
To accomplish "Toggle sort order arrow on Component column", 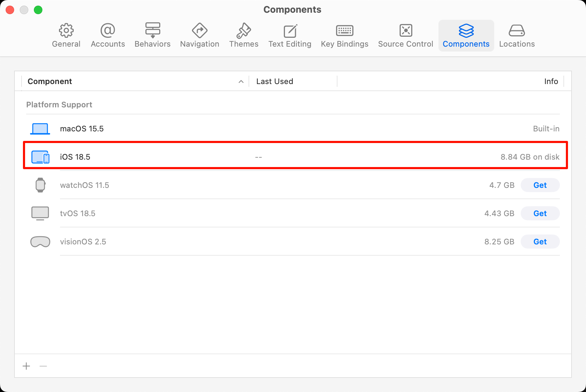I will 241,82.
